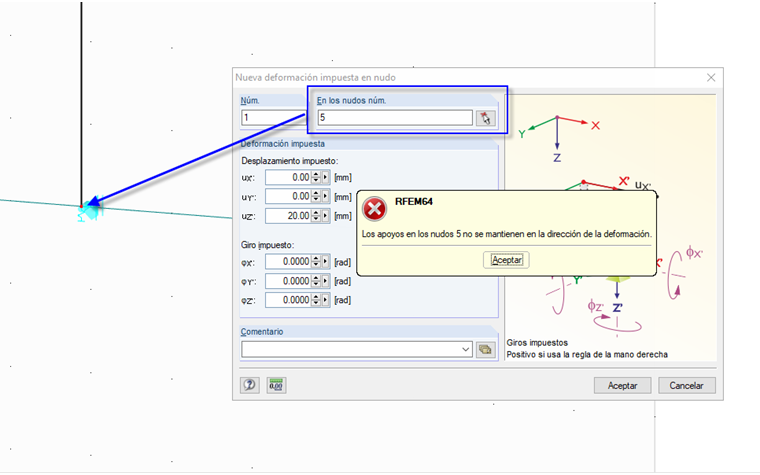The height and width of the screenshot is (475, 760).
Task: Click the φz spinner arrows
Action: click(x=316, y=300)
